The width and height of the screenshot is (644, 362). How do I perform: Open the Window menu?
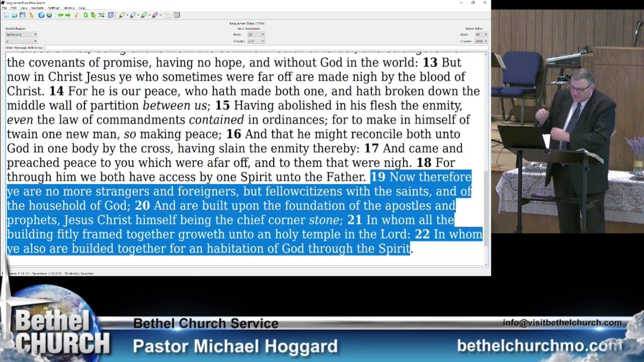69,8
